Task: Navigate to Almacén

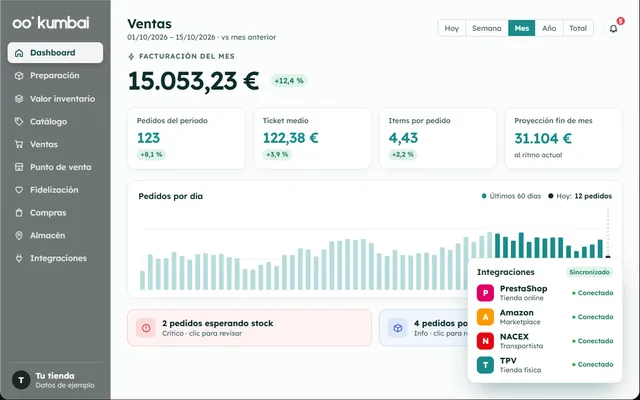Action: (55, 236)
